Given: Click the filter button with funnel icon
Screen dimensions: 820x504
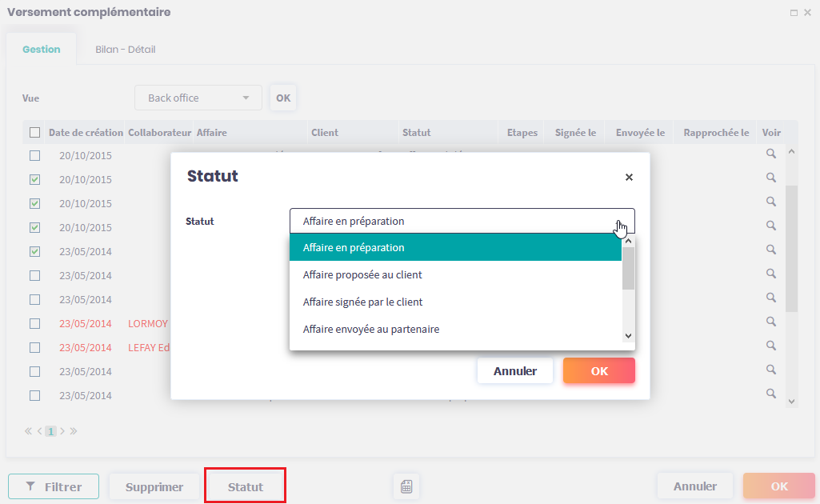Looking at the screenshot, I should (x=54, y=486).
